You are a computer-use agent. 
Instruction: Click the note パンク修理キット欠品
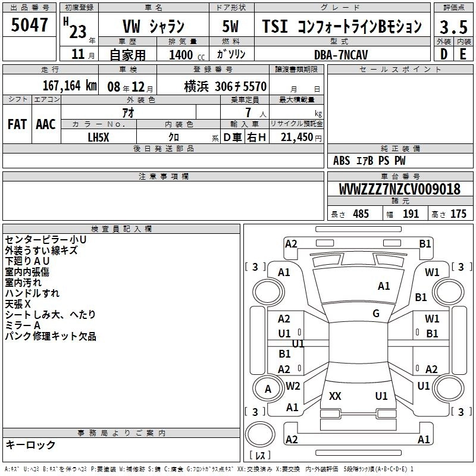pyautogui.click(x=51, y=336)
